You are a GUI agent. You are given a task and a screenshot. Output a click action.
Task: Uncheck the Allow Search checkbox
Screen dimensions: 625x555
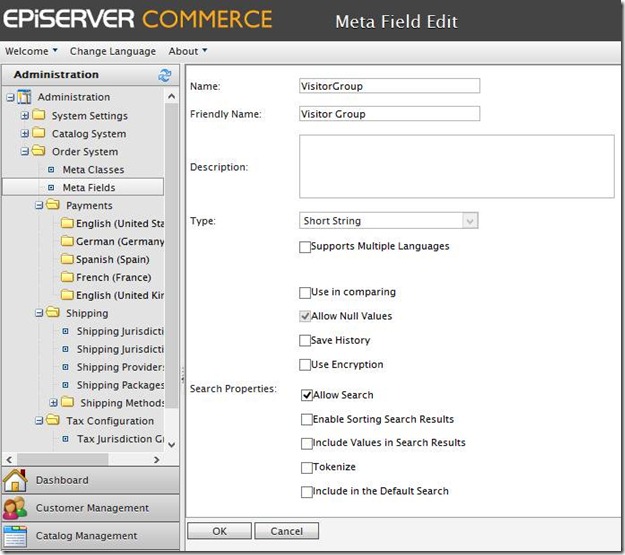[306, 396]
